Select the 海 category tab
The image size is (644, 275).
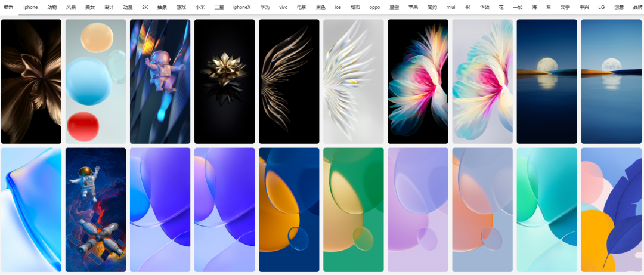[x=534, y=7]
